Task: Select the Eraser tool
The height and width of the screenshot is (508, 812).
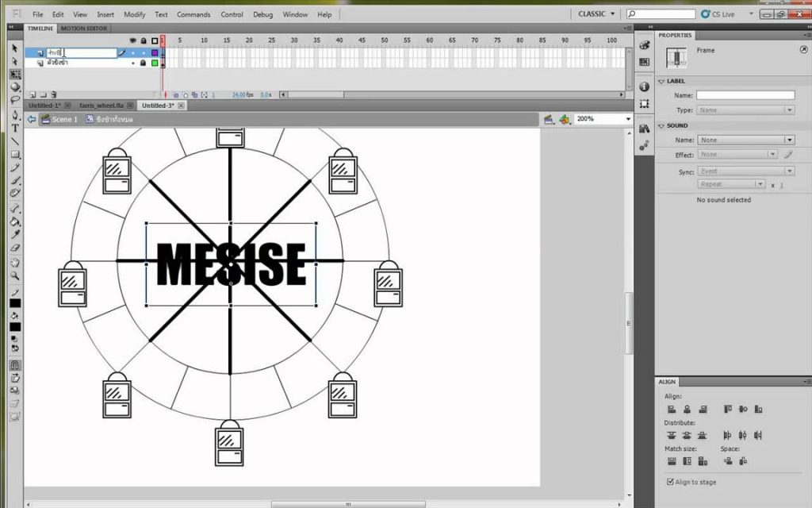Action: [15, 248]
